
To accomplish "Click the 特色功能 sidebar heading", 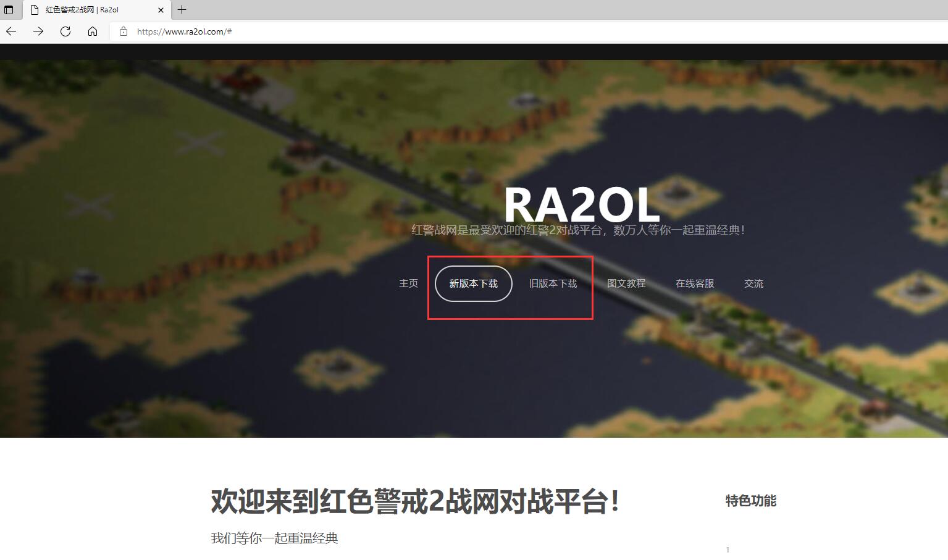I will tap(751, 501).
